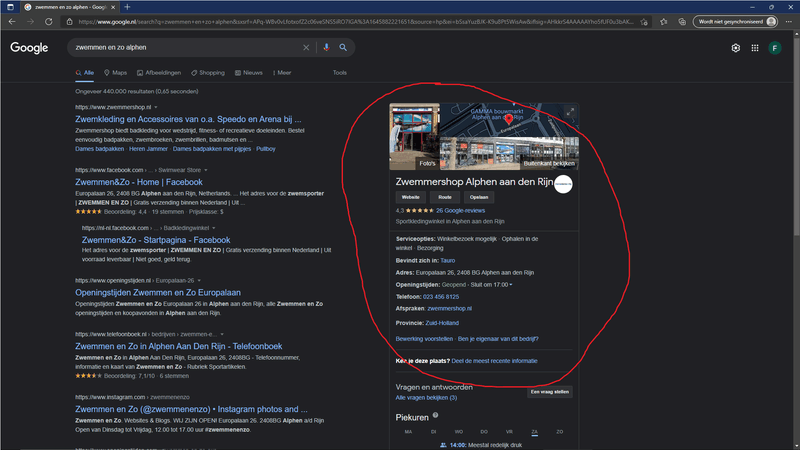800x450 pixels.
Task: Open 'Zwemmen&Zo - Startpagina - Facebook' result
Action: pos(156,240)
